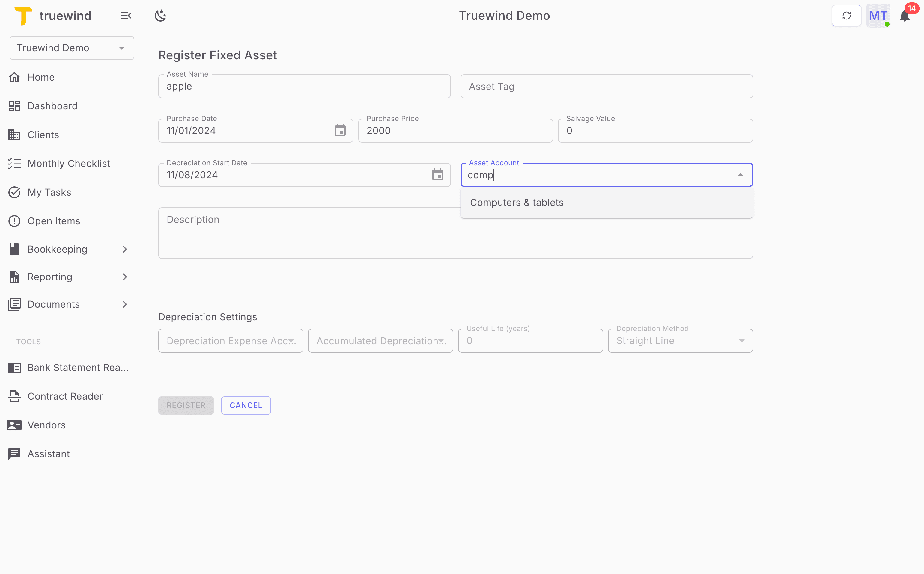This screenshot has height=574, width=924.
Task: Select Computers & tablets from suggestions
Action: [x=517, y=202]
